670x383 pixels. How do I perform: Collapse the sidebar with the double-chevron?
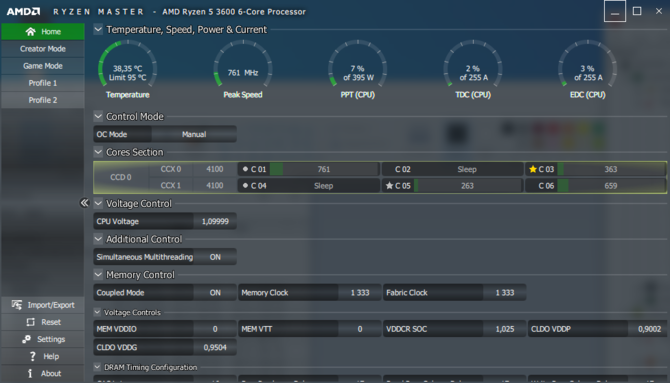(84, 203)
